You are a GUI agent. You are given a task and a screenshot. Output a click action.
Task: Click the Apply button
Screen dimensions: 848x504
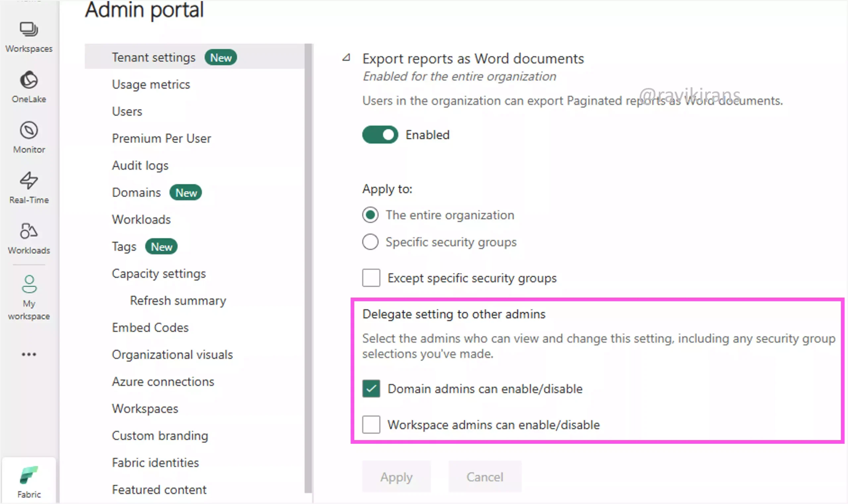click(x=396, y=477)
